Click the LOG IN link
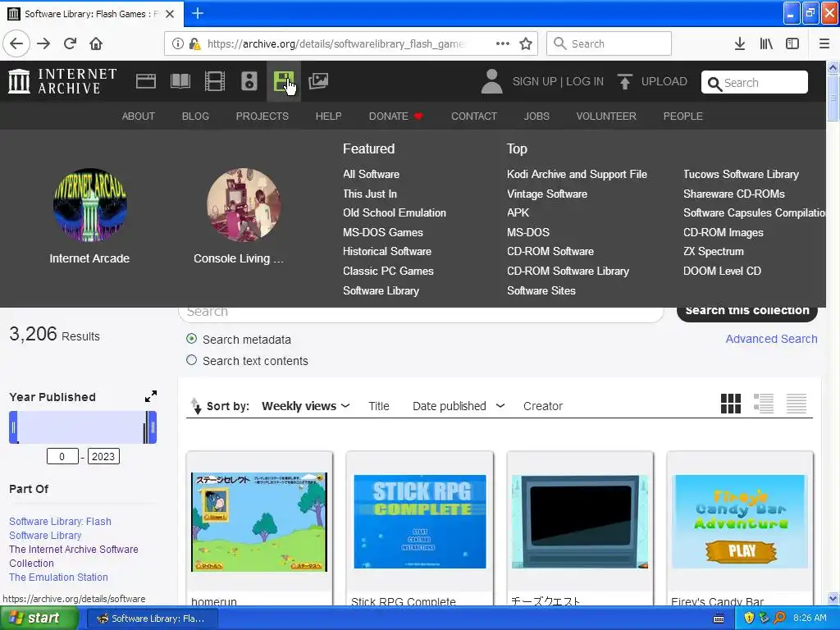The width and height of the screenshot is (840, 630). click(x=584, y=81)
